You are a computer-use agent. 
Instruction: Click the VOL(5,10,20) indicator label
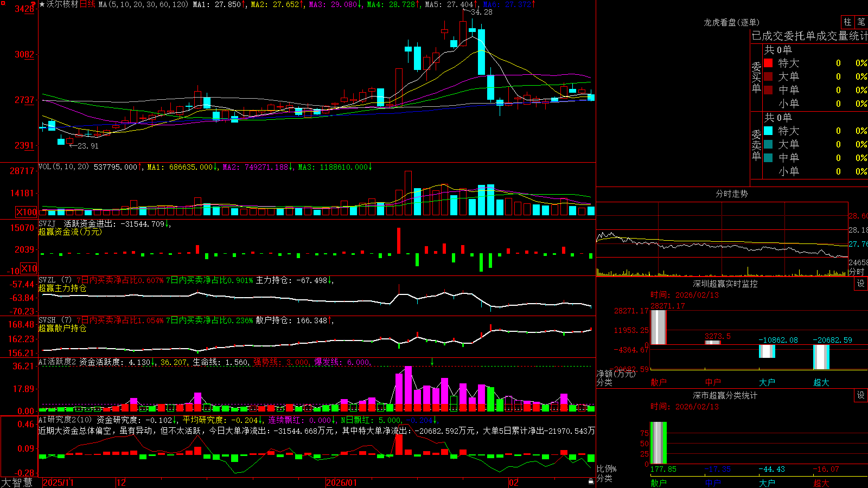(63, 167)
